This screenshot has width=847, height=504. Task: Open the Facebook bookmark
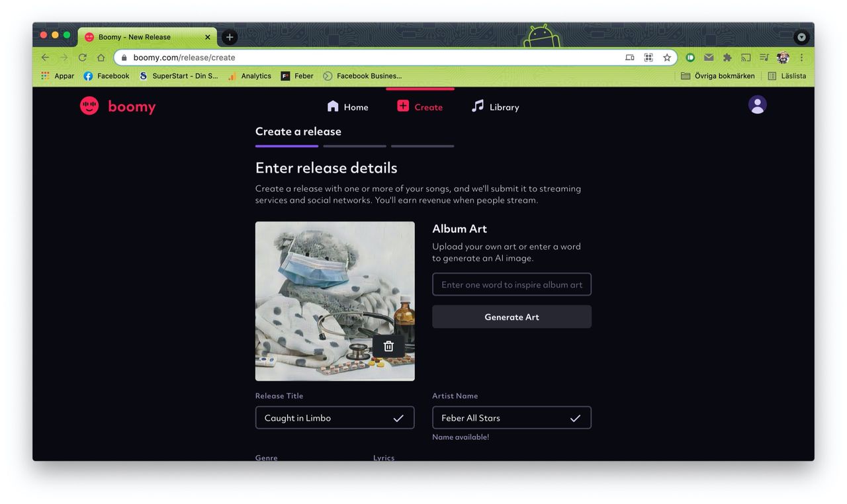coord(107,76)
